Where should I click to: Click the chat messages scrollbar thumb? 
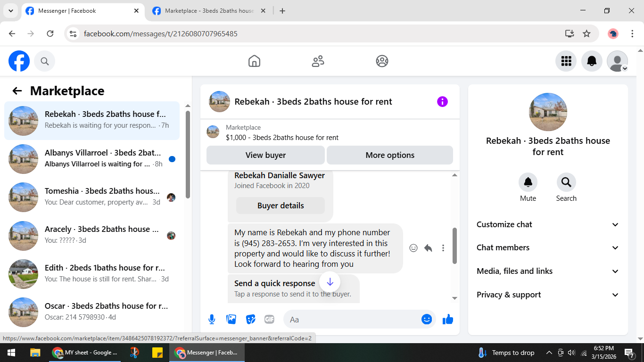coord(454,246)
